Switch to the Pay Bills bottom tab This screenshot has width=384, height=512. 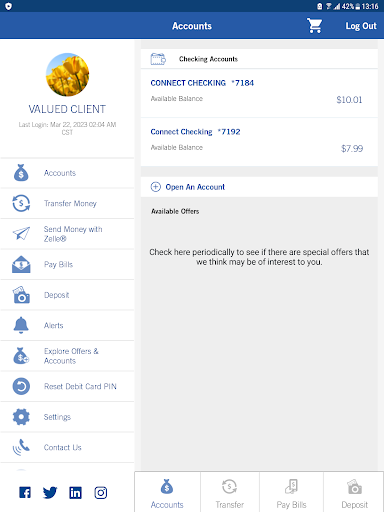(291, 493)
